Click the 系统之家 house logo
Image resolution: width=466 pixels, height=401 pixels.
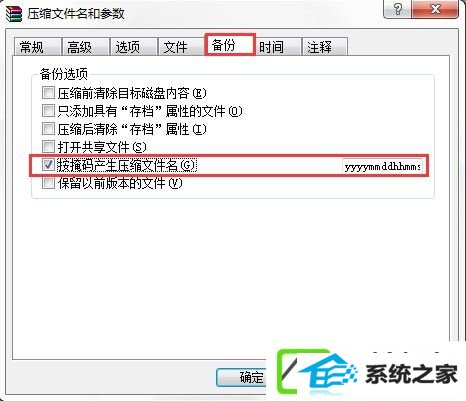(317, 373)
